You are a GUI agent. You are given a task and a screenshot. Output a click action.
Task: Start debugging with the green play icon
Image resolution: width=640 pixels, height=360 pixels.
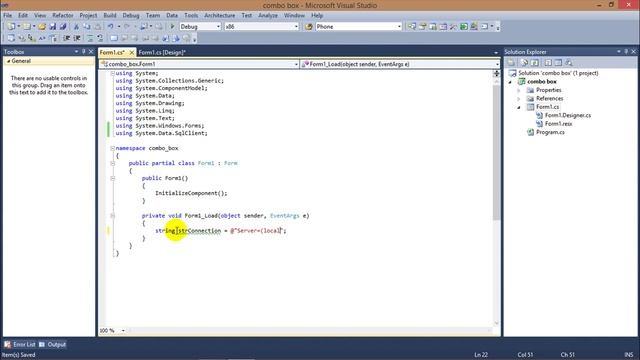point(172,27)
